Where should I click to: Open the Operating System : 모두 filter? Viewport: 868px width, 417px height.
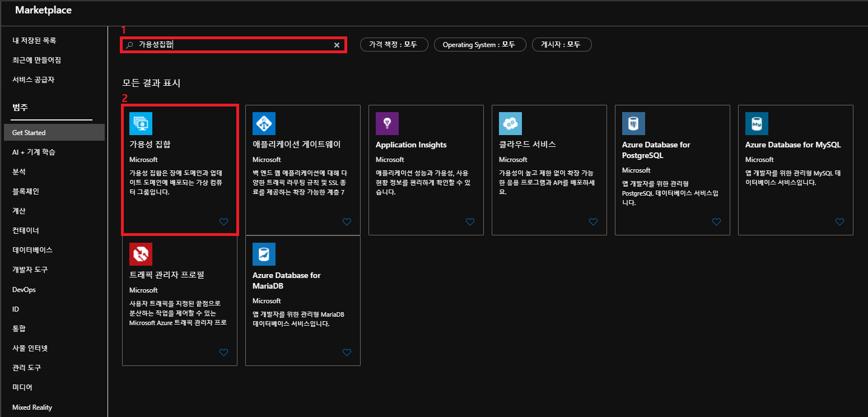tap(480, 45)
